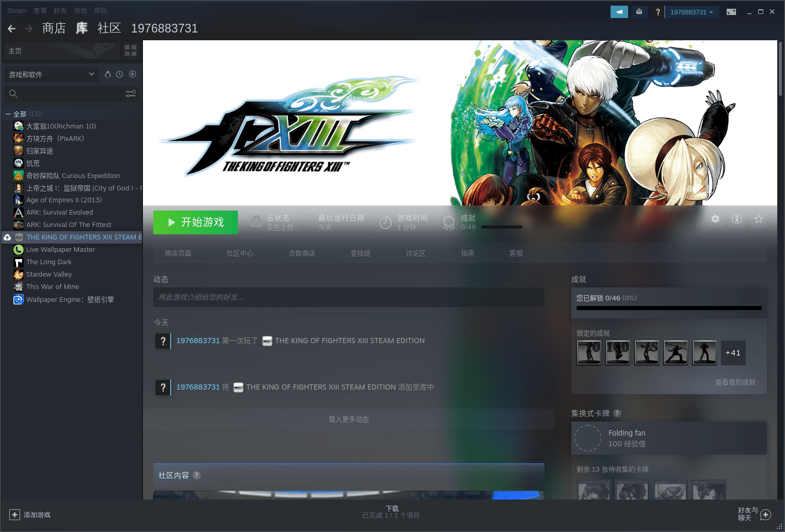Open the 1976883731 profile tab

(x=165, y=28)
